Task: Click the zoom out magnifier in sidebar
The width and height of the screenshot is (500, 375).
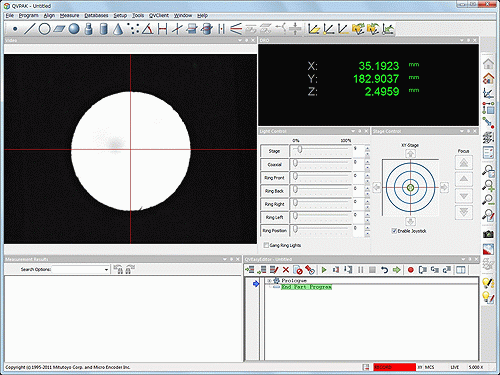Action: pyautogui.click(x=488, y=200)
